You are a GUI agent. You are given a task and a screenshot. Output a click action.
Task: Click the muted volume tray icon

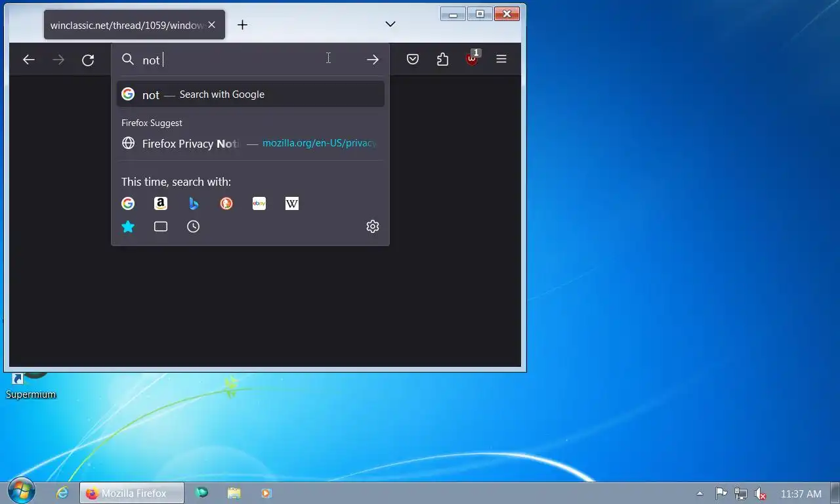pyautogui.click(x=761, y=493)
